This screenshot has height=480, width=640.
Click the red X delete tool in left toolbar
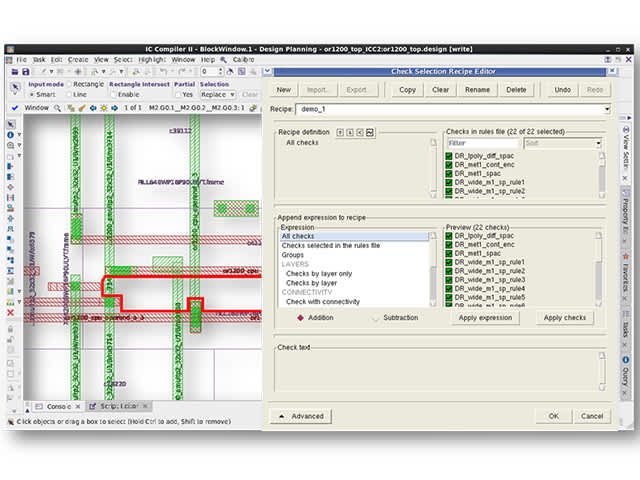click(x=11, y=313)
